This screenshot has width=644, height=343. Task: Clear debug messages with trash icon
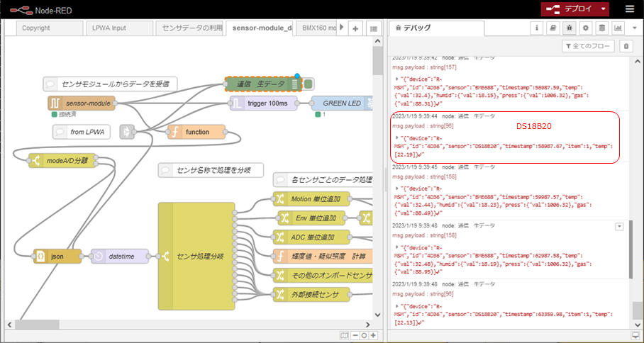coord(625,46)
